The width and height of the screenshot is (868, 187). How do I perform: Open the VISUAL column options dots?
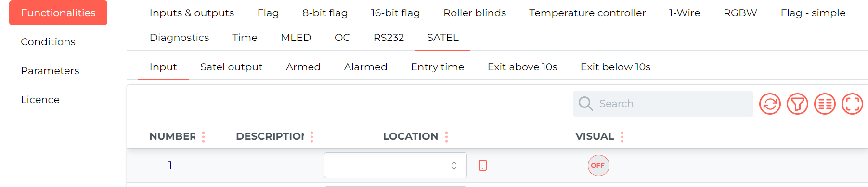coord(622,137)
